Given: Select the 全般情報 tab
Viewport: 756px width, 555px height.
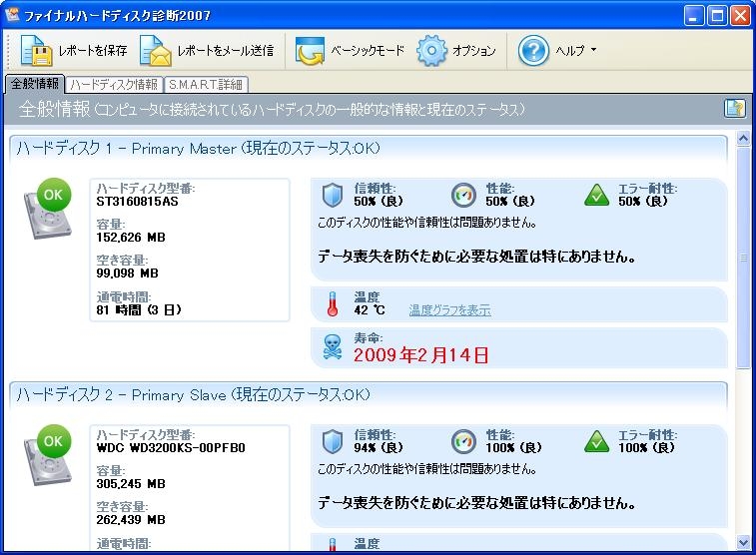Looking at the screenshot, I should [x=35, y=84].
